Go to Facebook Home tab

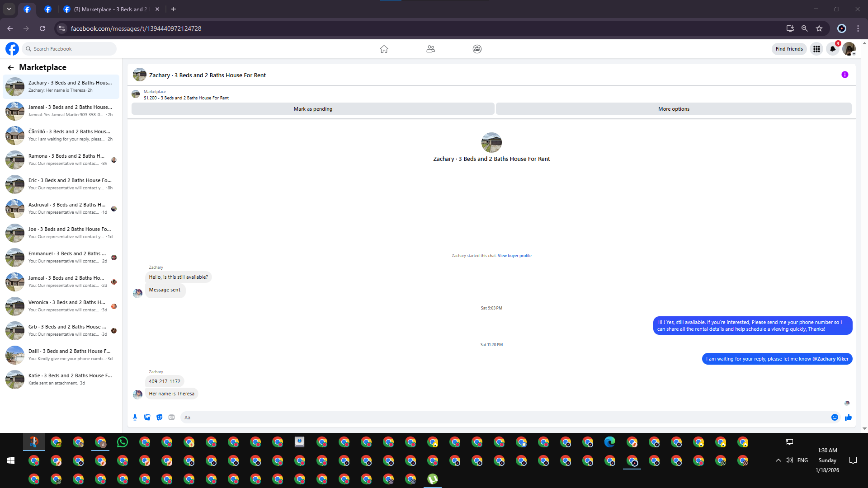point(384,49)
